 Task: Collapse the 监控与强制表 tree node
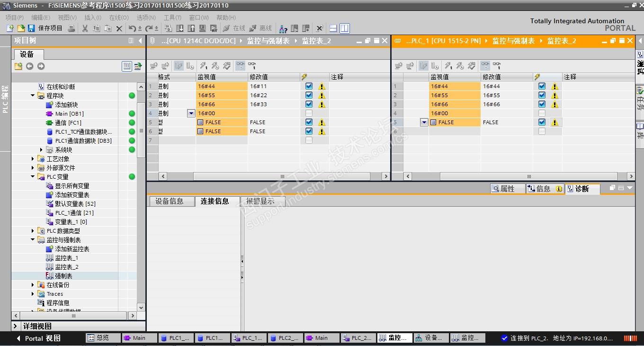pyautogui.click(x=33, y=240)
